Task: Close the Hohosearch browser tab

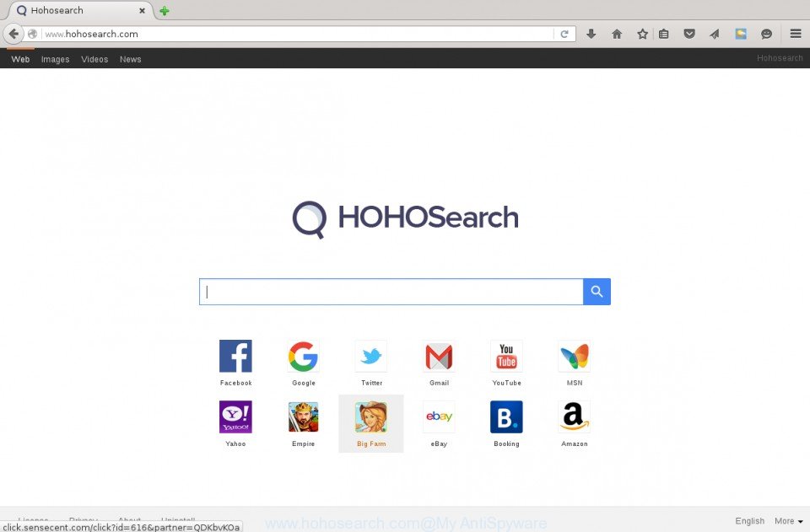Action: (142, 10)
